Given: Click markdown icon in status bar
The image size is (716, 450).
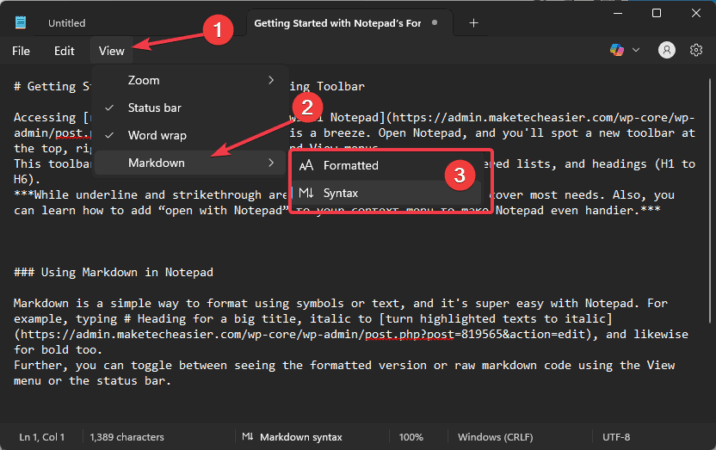Looking at the screenshot, I should tap(247, 437).
